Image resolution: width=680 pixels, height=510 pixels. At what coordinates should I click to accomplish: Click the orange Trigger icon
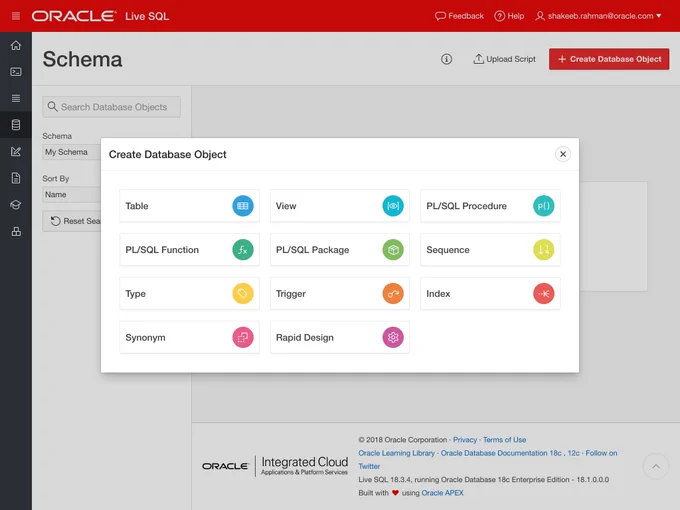coord(393,294)
